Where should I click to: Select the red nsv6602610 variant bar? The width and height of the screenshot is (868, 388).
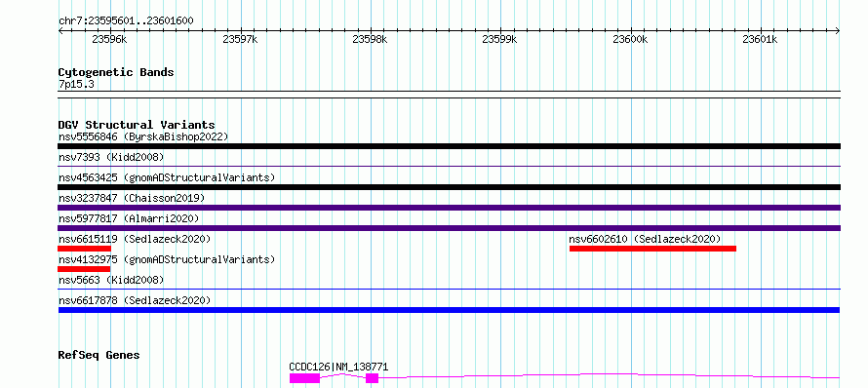652,249
